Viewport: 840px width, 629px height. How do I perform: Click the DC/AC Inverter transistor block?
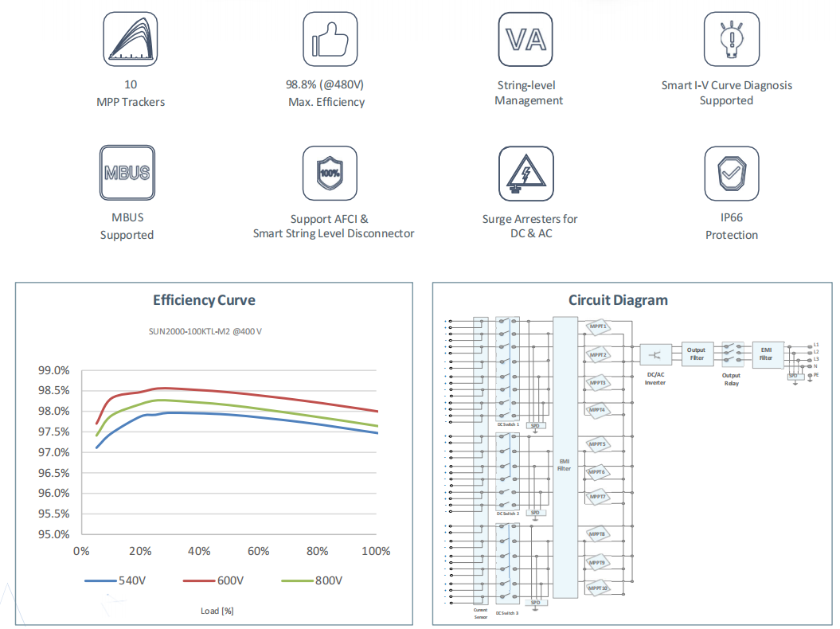pyautogui.click(x=655, y=354)
